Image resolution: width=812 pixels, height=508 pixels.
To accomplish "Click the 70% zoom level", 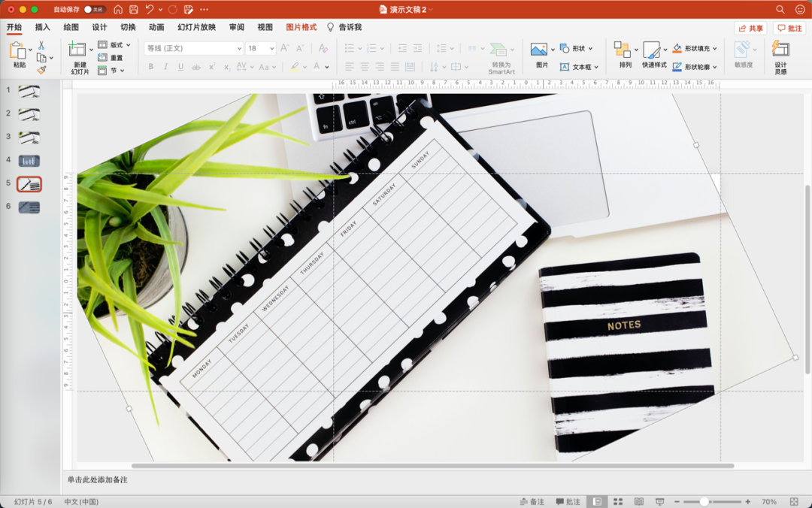I will point(769,501).
